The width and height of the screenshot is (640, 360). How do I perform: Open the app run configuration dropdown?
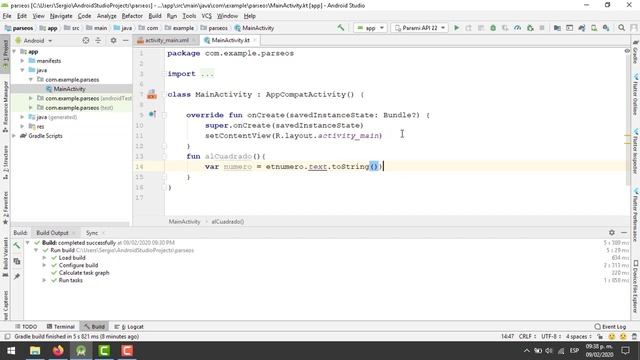370,28
